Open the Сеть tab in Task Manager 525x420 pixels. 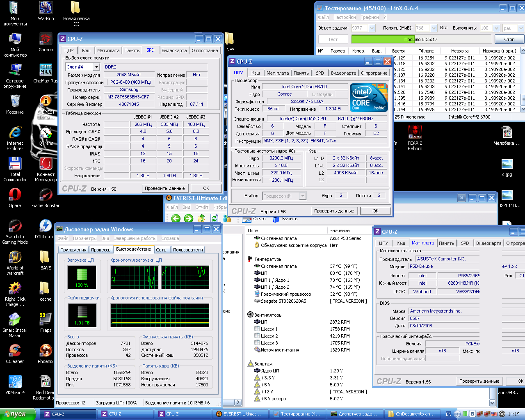pyautogui.click(x=161, y=250)
